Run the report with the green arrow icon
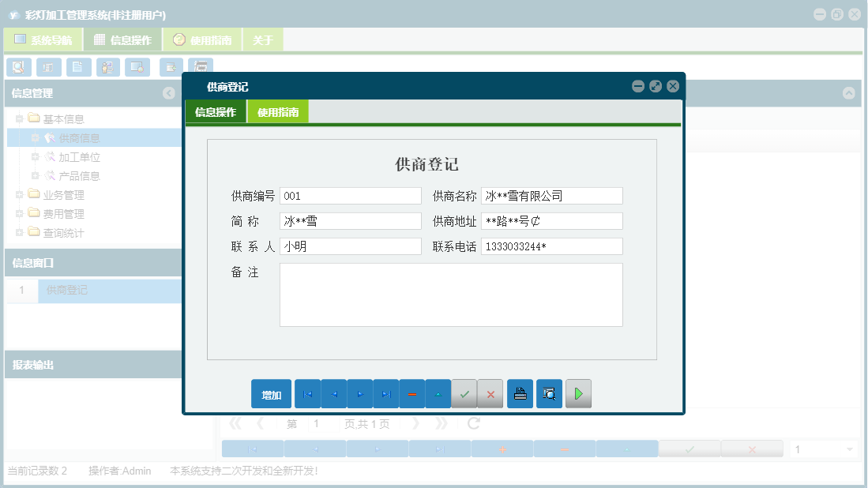Image resolution: width=868 pixels, height=488 pixels. click(x=578, y=393)
